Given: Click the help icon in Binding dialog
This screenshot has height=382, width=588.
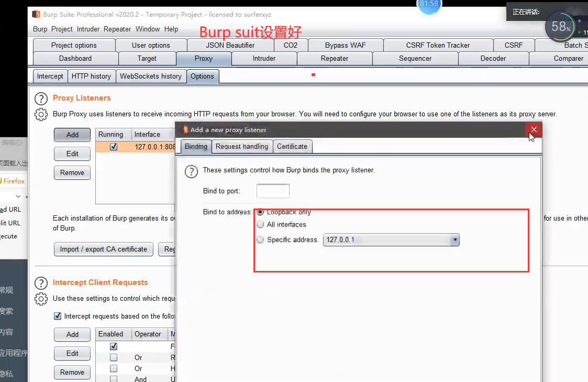Looking at the screenshot, I should click(191, 171).
